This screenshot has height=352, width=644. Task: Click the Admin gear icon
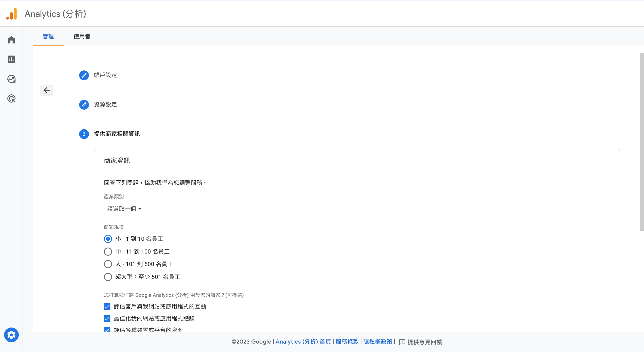(x=11, y=335)
